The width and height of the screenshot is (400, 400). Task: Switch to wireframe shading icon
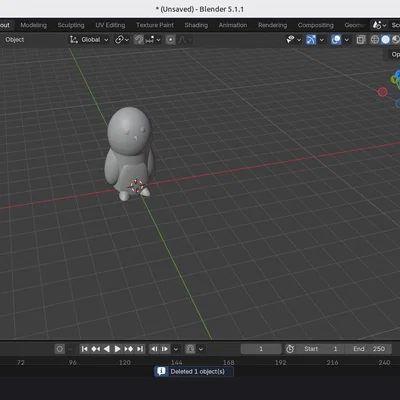[x=375, y=40]
